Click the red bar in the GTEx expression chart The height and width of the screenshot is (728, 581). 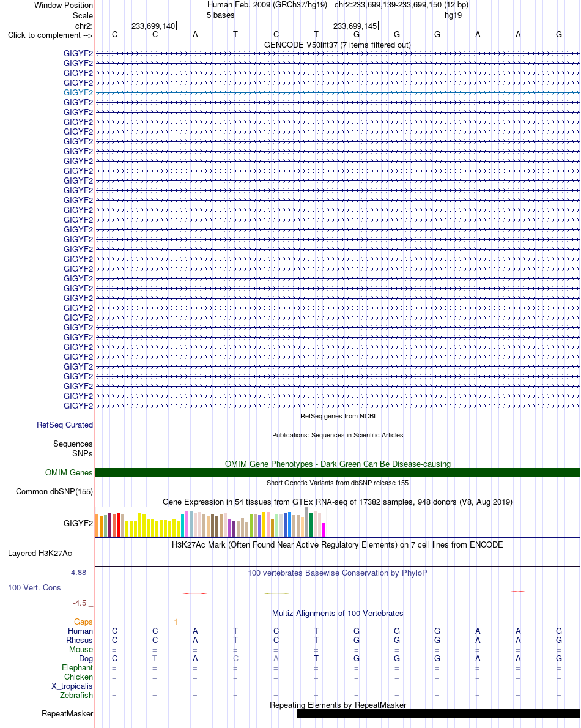point(118,525)
